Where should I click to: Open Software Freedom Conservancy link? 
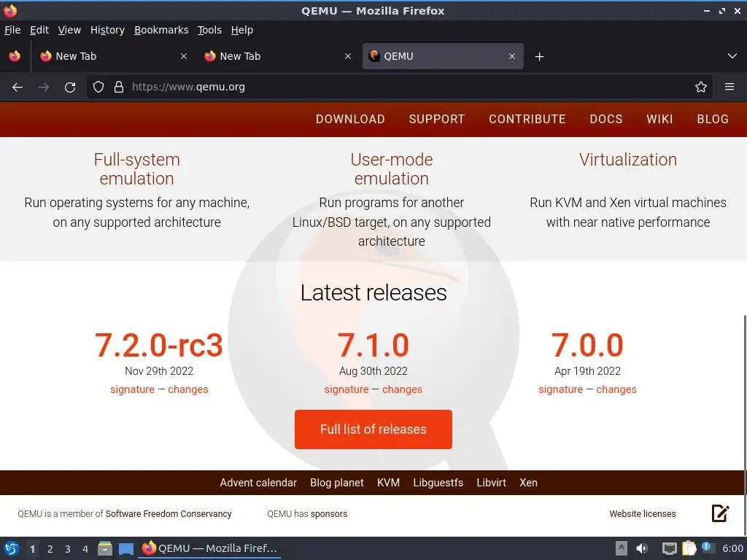coord(169,514)
